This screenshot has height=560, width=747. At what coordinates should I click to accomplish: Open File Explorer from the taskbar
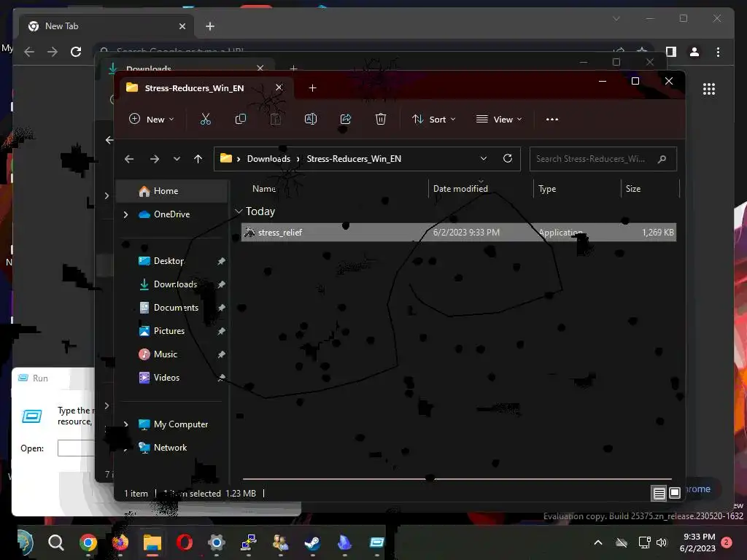click(x=152, y=542)
